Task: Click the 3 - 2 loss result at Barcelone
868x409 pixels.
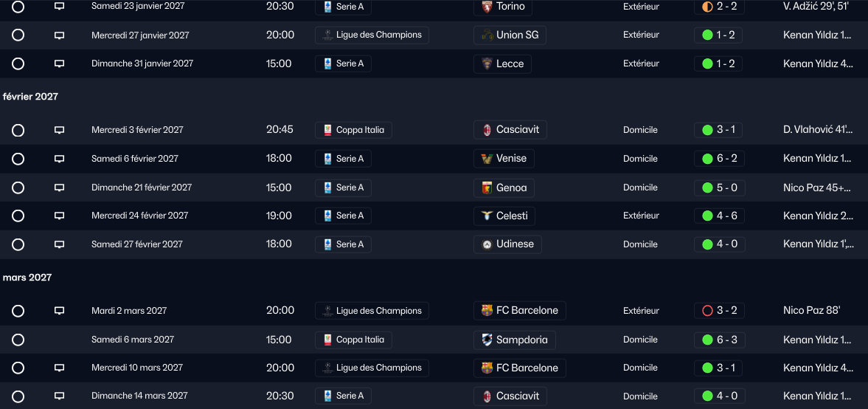Action: [719, 311]
